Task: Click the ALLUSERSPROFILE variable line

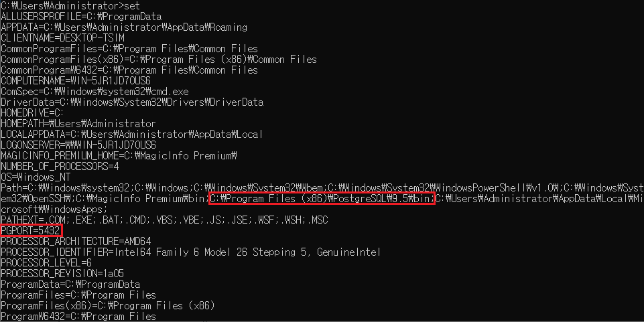Action: tap(81, 17)
